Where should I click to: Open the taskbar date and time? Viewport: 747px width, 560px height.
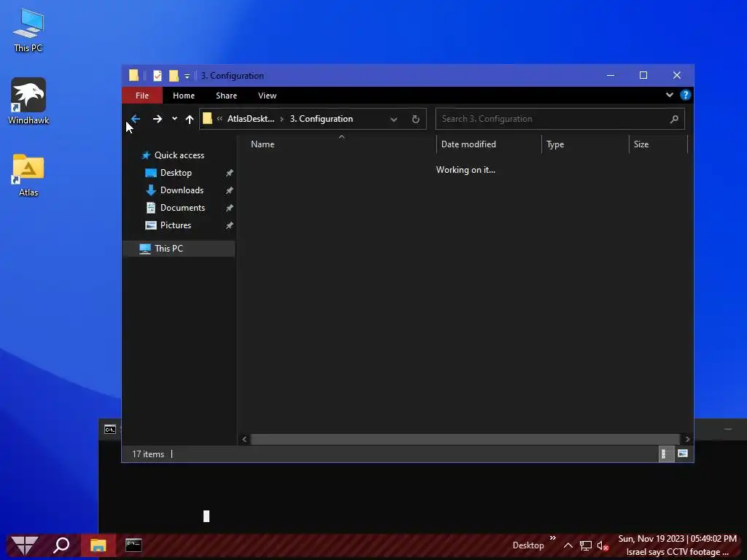(x=678, y=539)
